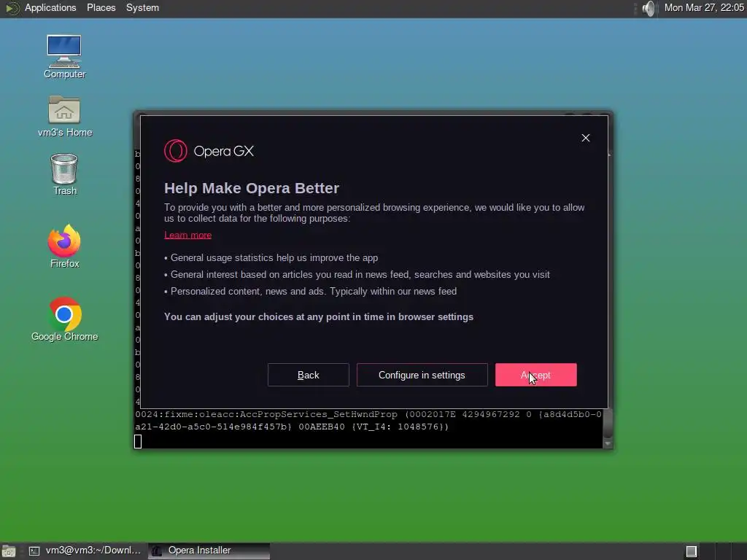The height and width of the screenshot is (560, 747).
Task: Open the Learn more link
Action: [187, 235]
